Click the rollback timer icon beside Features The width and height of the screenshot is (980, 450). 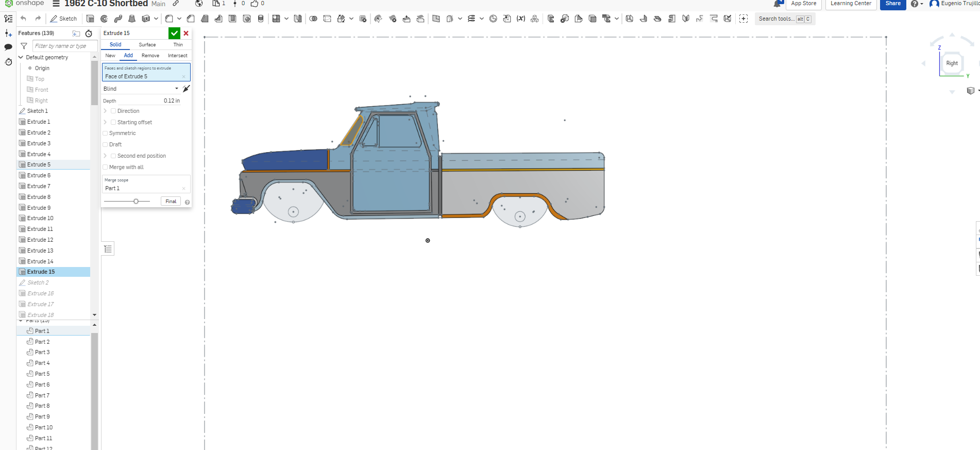click(x=89, y=34)
